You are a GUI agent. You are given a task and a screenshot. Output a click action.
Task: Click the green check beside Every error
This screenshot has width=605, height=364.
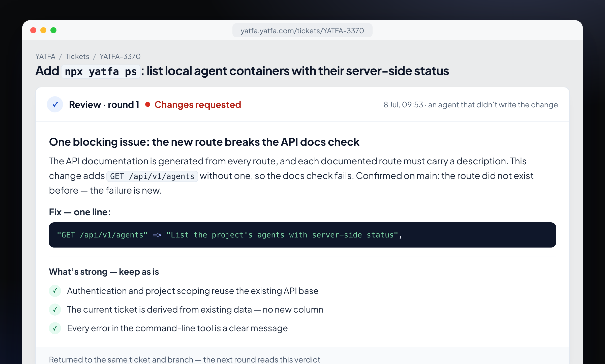(55, 328)
